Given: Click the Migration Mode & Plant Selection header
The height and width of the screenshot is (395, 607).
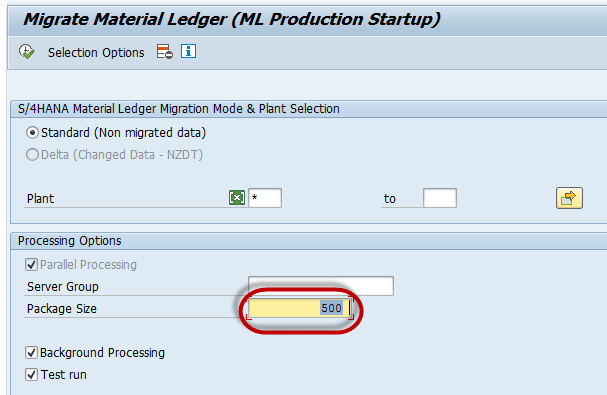Looking at the screenshot, I should tap(179, 109).
